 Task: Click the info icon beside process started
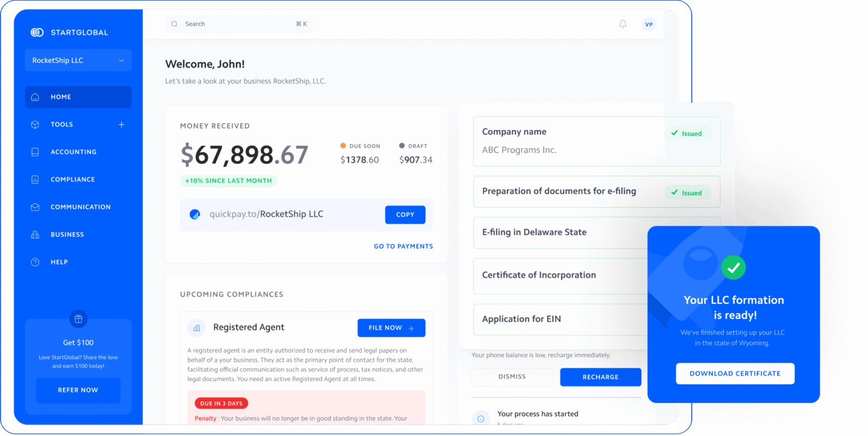[481, 418]
